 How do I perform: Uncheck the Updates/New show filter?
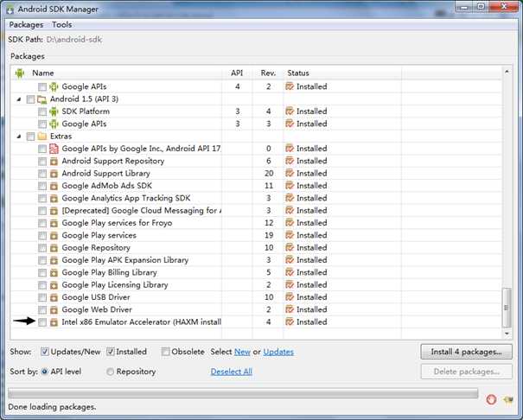point(45,352)
